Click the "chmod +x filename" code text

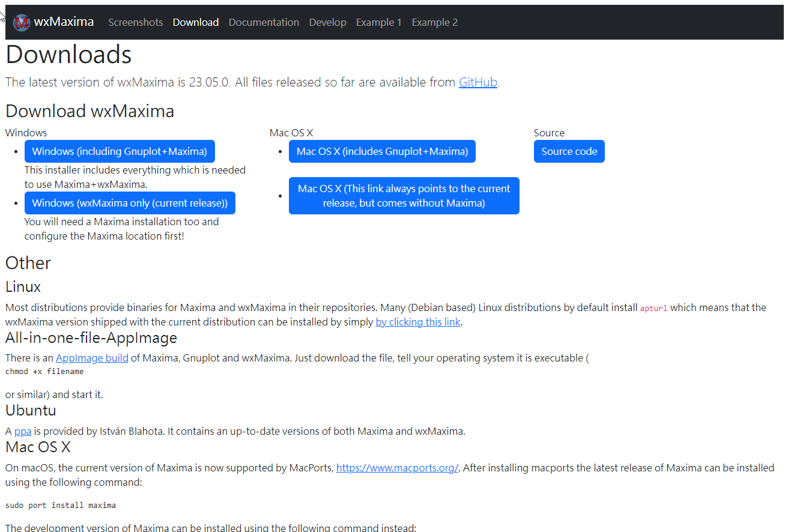coord(44,372)
